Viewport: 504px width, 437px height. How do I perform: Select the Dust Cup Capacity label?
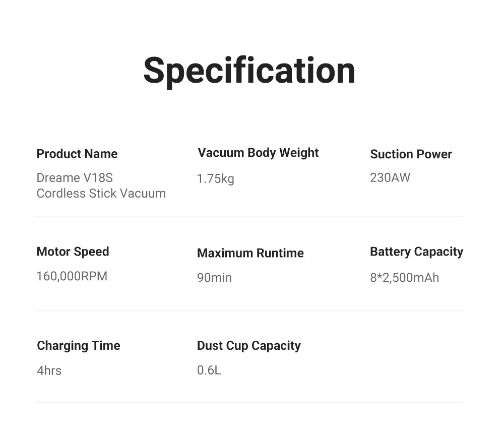pos(248,346)
